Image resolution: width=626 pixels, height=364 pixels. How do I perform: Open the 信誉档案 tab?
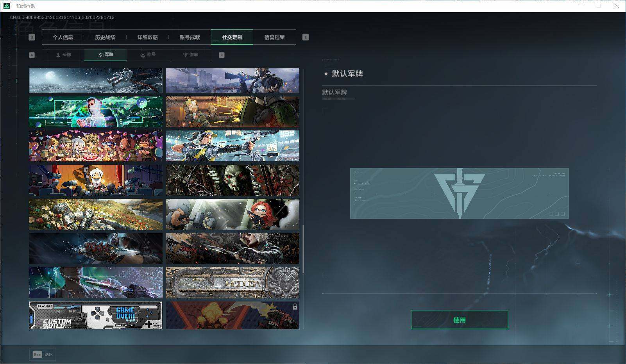click(x=274, y=37)
